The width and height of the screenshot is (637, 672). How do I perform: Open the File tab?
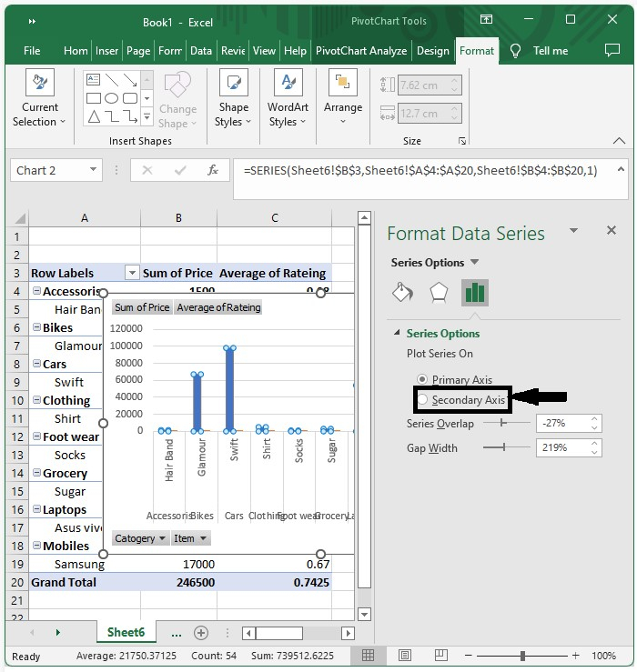pyautogui.click(x=32, y=51)
